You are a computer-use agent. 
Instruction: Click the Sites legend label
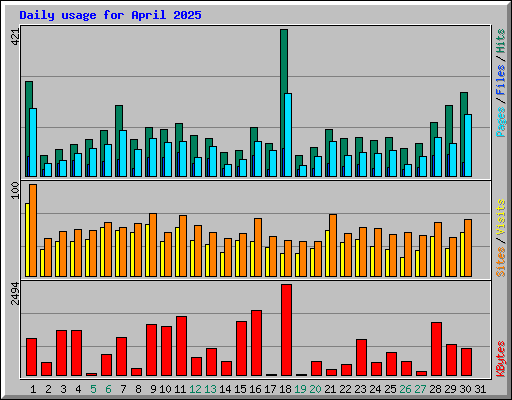coord(500,262)
